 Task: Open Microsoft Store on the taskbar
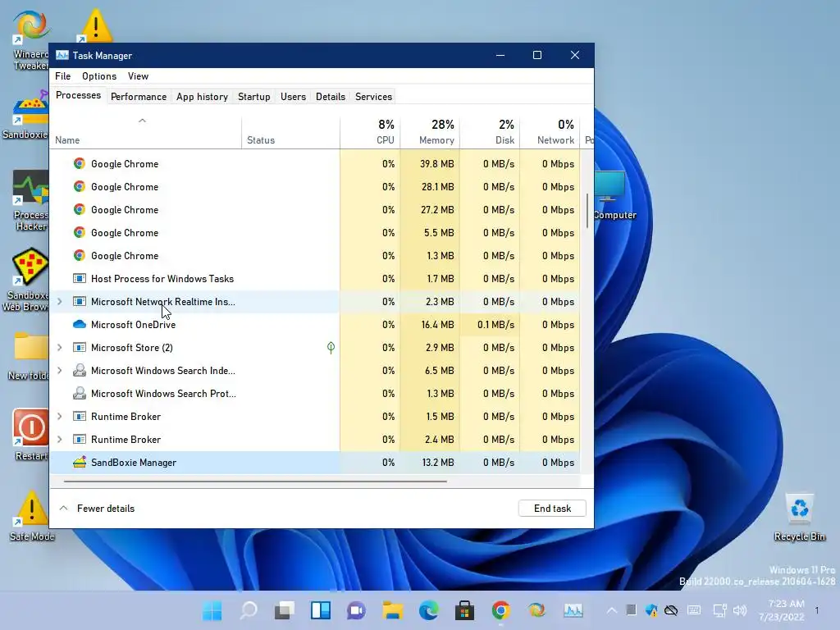tap(464, 610)
